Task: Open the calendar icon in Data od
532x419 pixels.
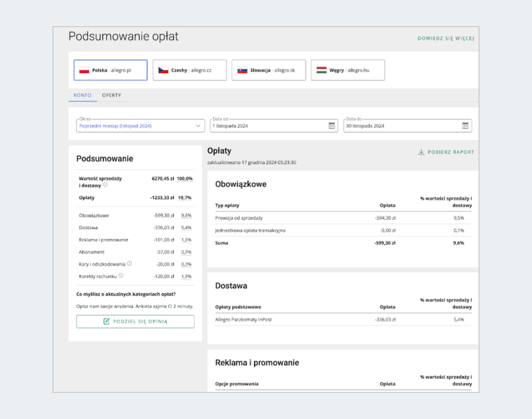Action: click(x=332, y=126)
